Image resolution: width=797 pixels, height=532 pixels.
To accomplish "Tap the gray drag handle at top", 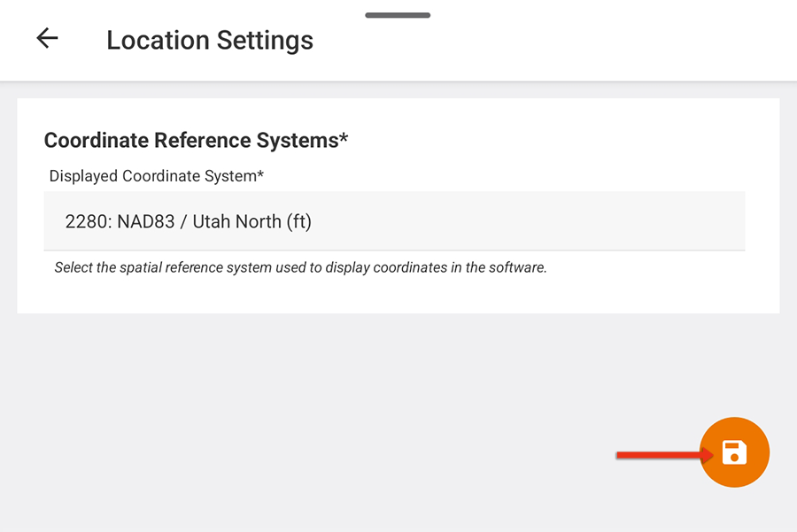I will [x=398, y=15].
